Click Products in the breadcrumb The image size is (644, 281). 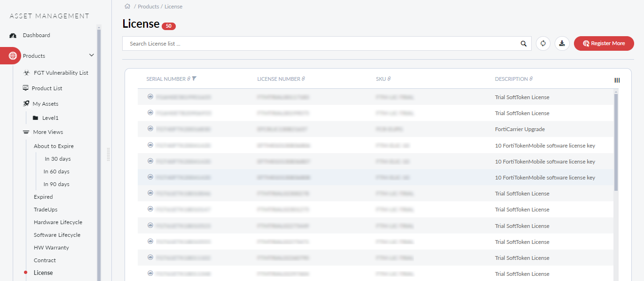(x=148, y=7)
